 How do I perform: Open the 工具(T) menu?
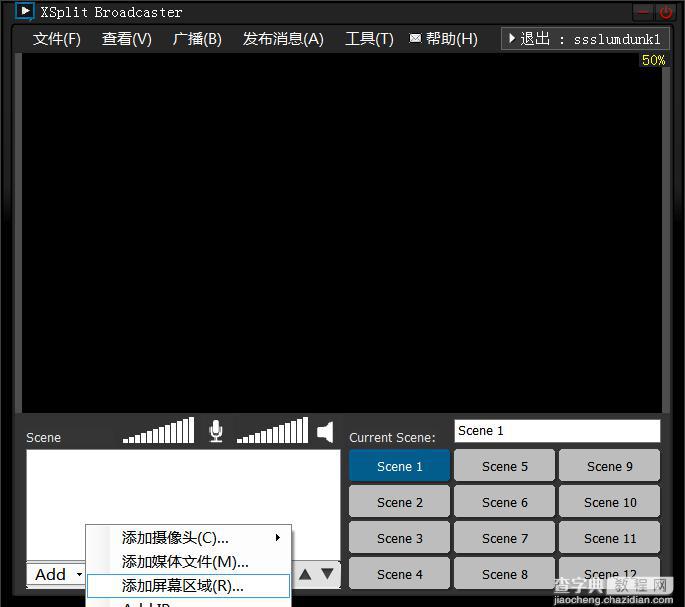click(x=369, y=39)
